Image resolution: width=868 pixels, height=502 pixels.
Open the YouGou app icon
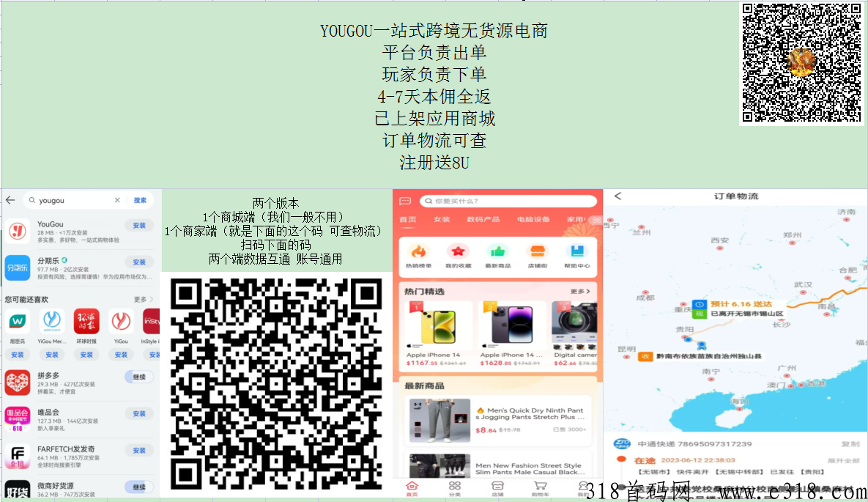[18, 231]
